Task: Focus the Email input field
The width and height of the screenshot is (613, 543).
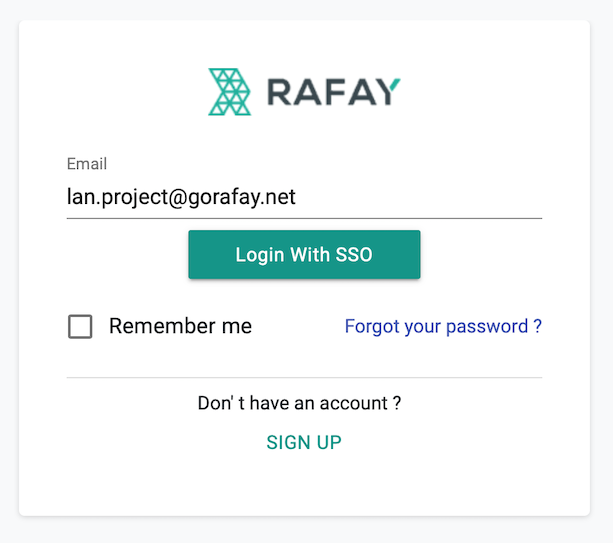Action: coord(304,197)
